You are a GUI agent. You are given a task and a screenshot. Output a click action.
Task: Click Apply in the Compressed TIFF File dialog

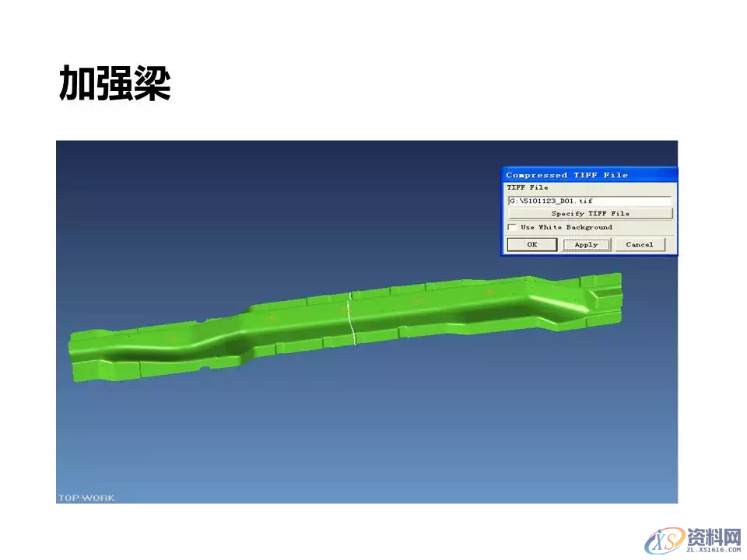coord(585,244)
